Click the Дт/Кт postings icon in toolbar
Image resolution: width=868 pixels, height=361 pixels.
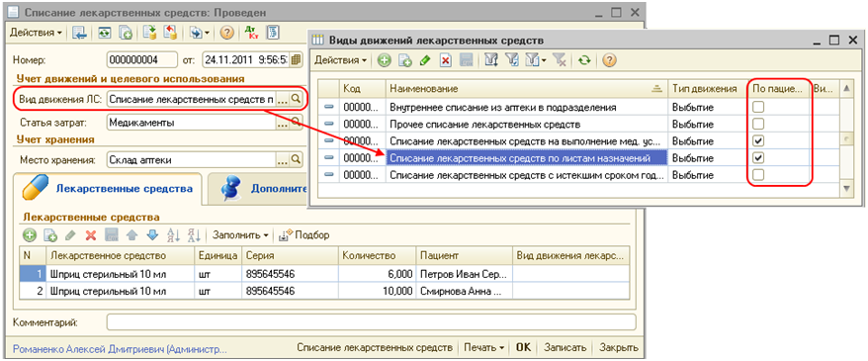point(250,33)
